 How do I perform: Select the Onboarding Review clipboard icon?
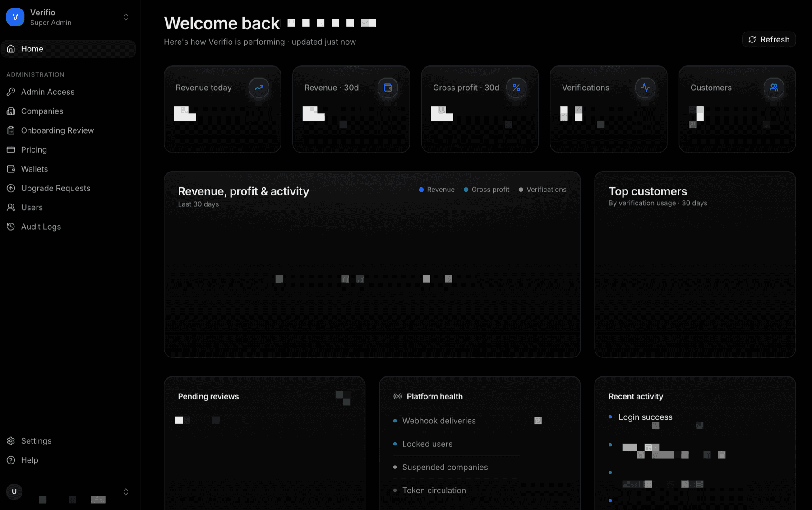pos(11,130)
